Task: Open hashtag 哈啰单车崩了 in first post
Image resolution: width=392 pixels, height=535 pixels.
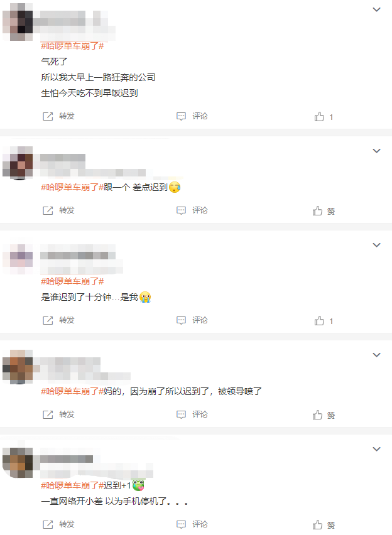Action: click(72, 46)
